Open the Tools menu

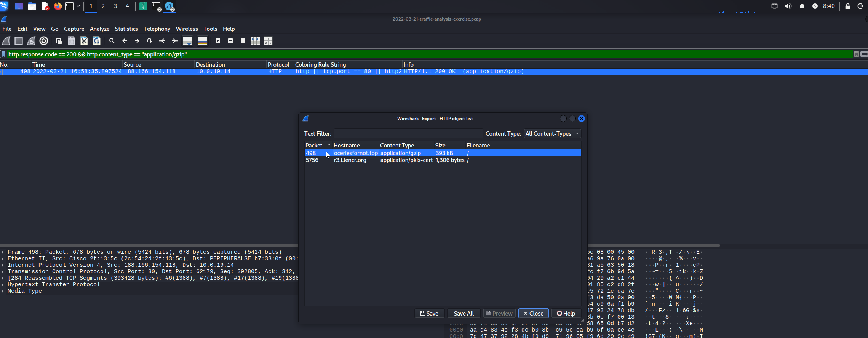(210, 29)
